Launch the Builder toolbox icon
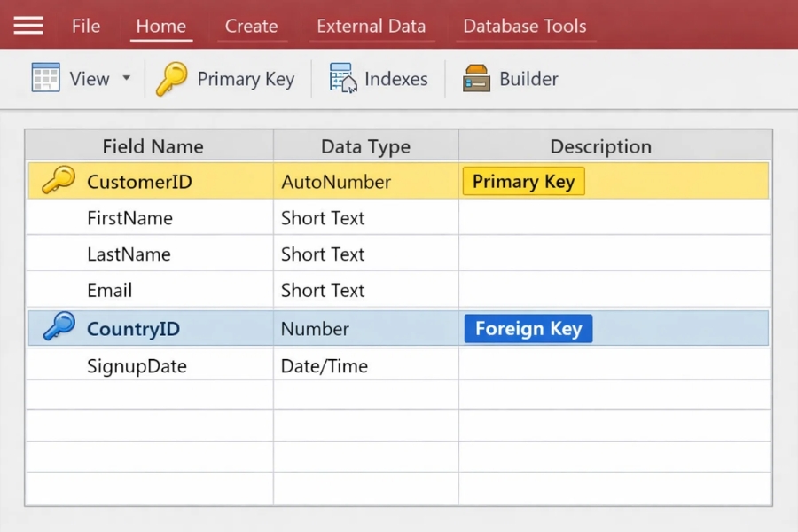The height and width of the screenshot is (532, 798). (x=476, y=79)
